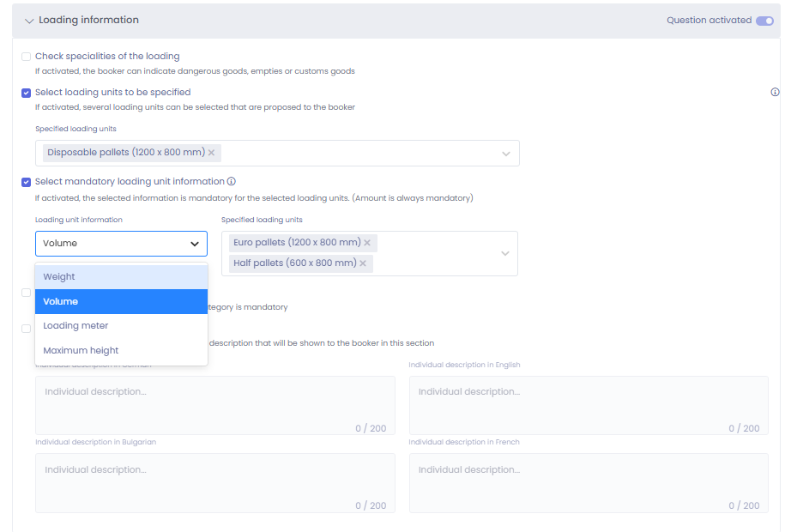Enable Check specialities of the loading

pyautogui.click(x=27, y=57)
